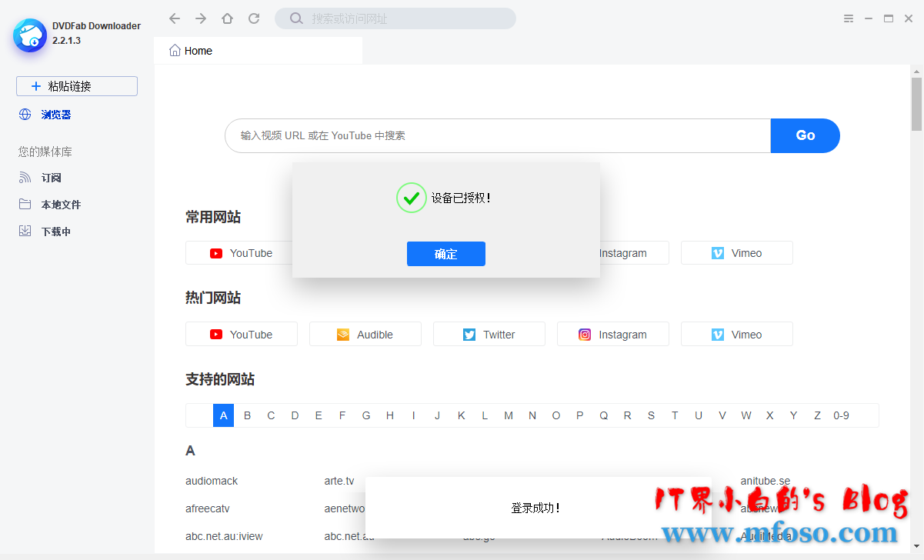Click the vertical scrollbar thumb
924x560 pixels.
point(917,104)
